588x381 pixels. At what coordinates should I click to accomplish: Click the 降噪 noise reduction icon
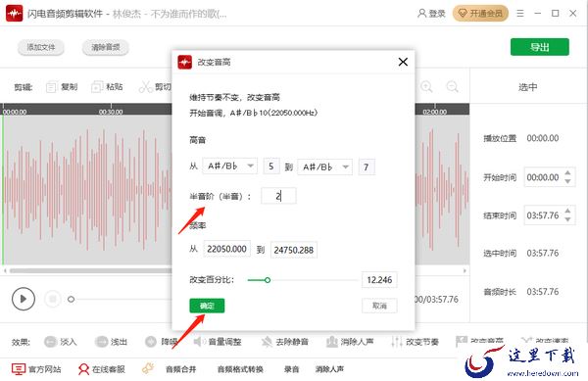pos(151,342)
